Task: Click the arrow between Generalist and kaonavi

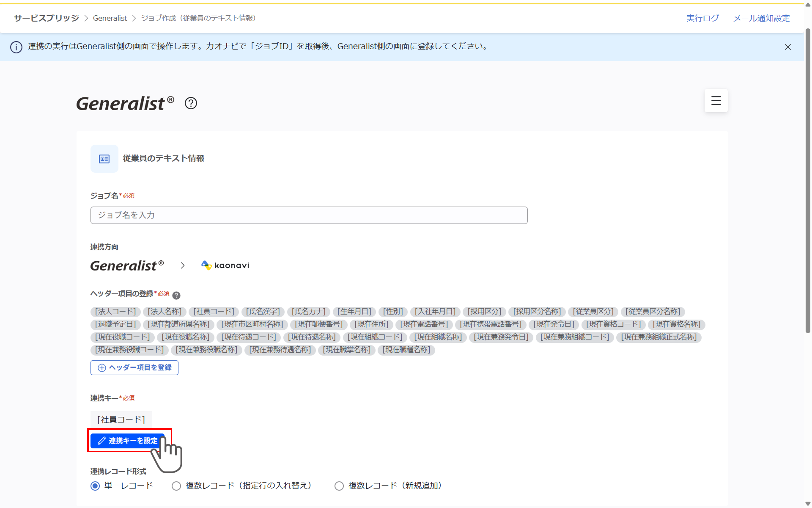Action: 182,265
